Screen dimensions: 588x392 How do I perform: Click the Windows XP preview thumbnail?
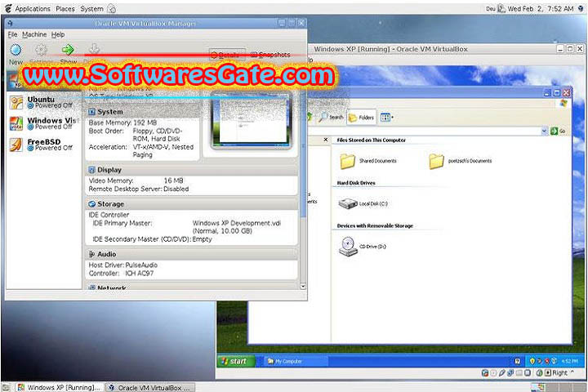pos(251,119)
